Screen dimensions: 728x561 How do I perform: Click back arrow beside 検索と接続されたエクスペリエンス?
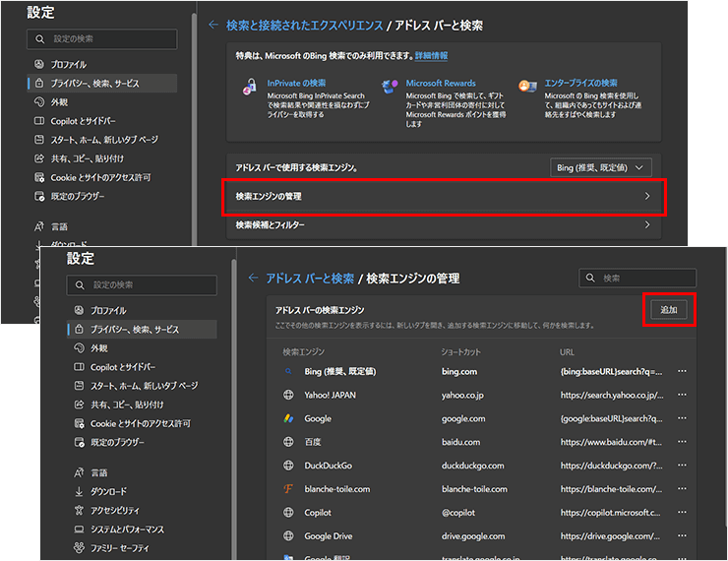coord(213,25)
